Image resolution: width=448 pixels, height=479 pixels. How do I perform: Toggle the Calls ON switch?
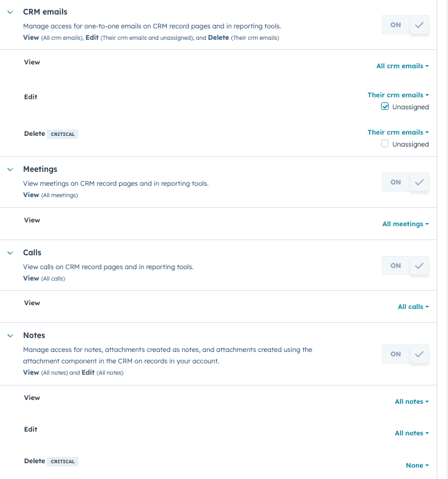coord(405,265)
